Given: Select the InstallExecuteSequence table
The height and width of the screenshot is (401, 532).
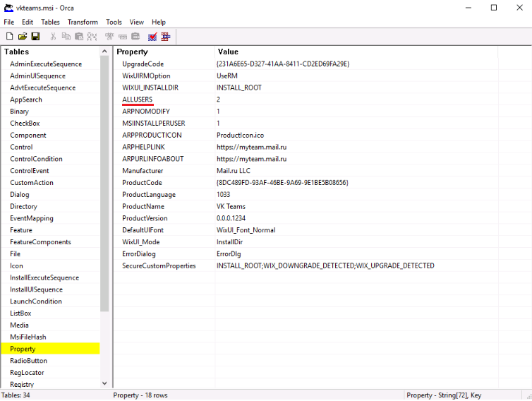Looking at the screenshot, I should point(44,277).
